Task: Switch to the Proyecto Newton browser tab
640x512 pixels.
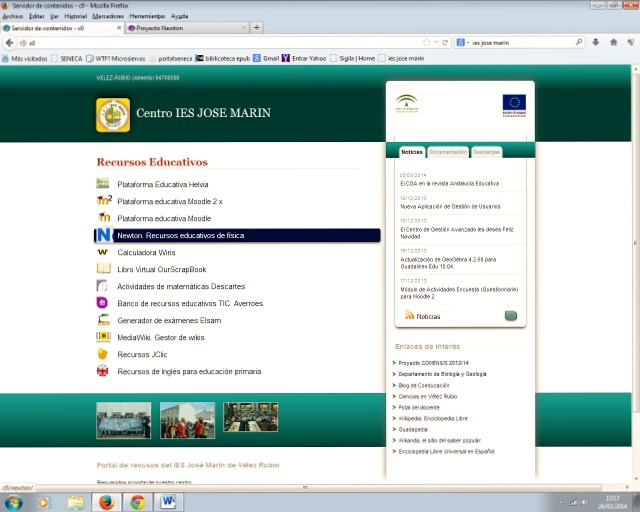Action: tap(187, 28)
